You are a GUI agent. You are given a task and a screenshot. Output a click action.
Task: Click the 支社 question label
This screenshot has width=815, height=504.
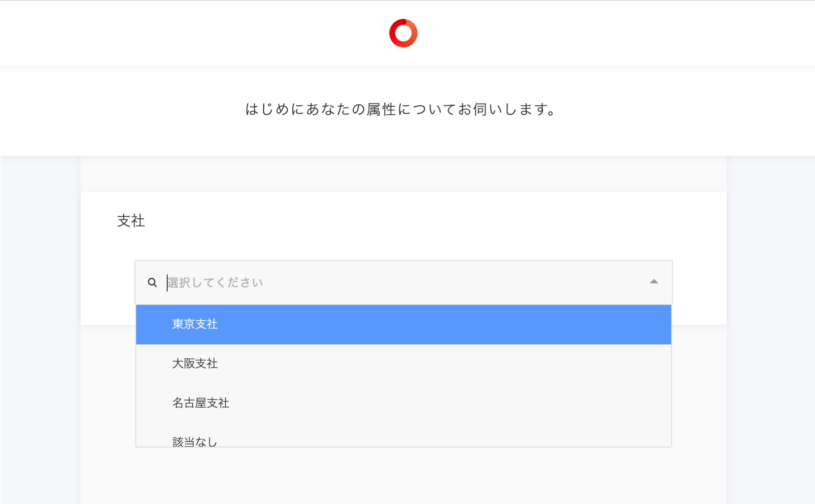point(131,221)
